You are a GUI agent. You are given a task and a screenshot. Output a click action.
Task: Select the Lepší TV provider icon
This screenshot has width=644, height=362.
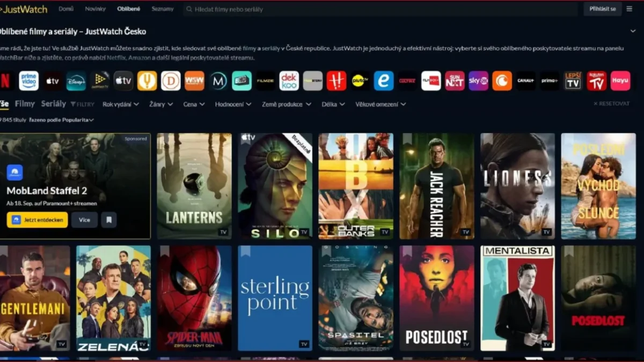pos(573,81)
